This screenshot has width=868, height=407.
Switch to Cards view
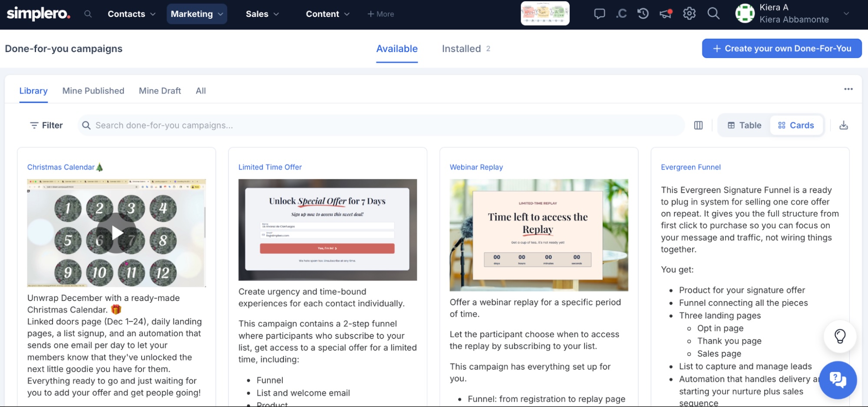click(796, 125)
